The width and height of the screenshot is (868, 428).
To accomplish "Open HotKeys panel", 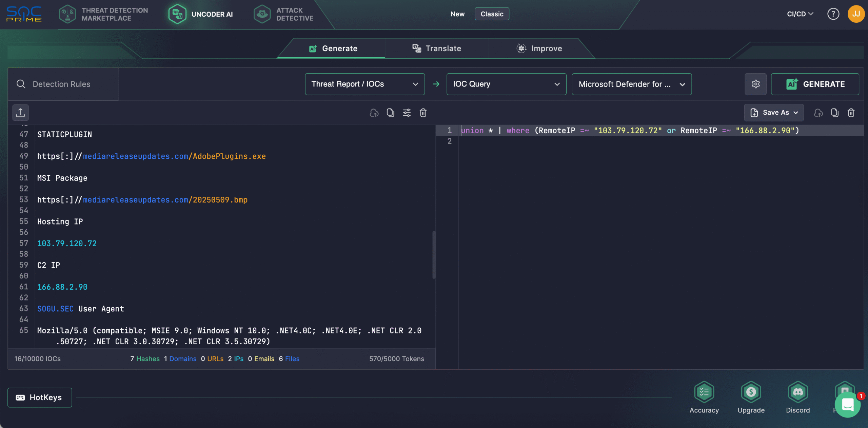I will (x=40, y=397).
